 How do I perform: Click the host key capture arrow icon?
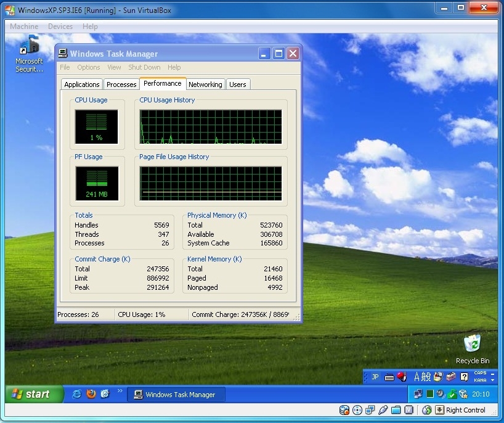click(x=439, y=410)
